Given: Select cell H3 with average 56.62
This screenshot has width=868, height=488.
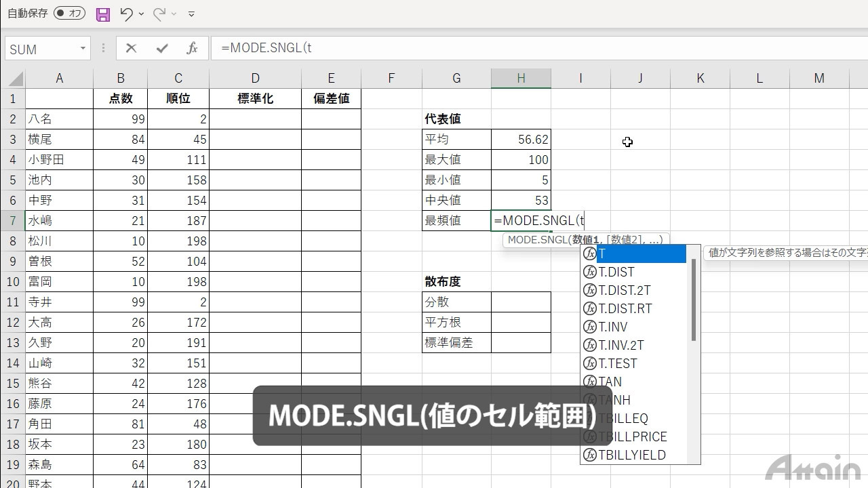Looking at the screenshot, I should (x=521, y=140).
